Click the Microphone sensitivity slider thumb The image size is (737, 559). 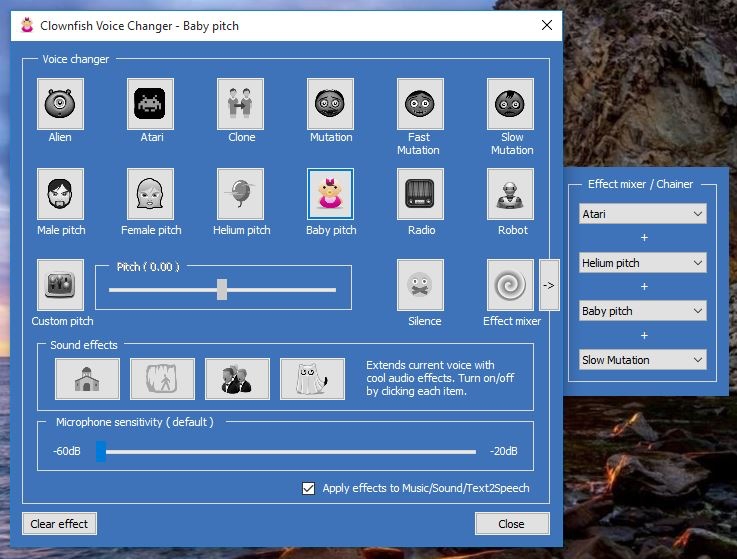[x=101, y=451]
